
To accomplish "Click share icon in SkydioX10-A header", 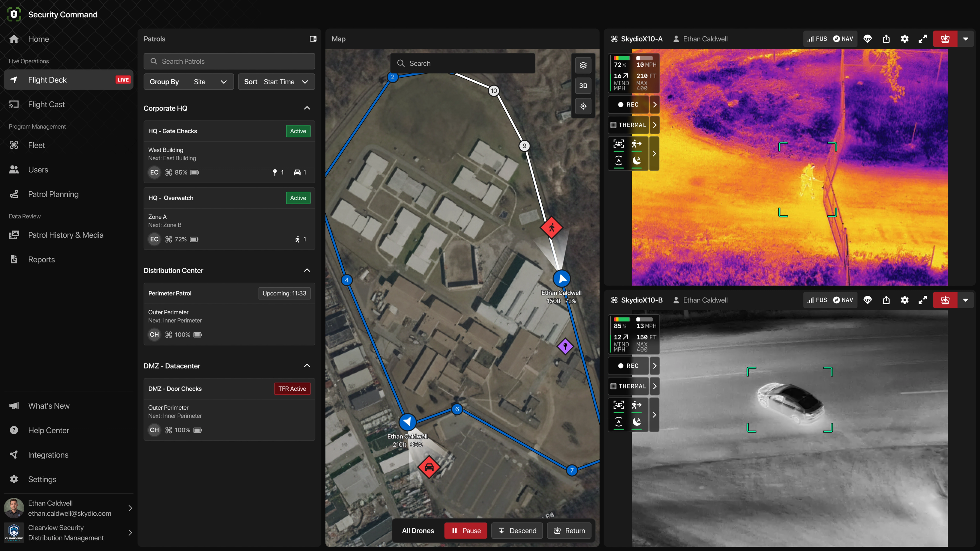I will click(886, 39).
